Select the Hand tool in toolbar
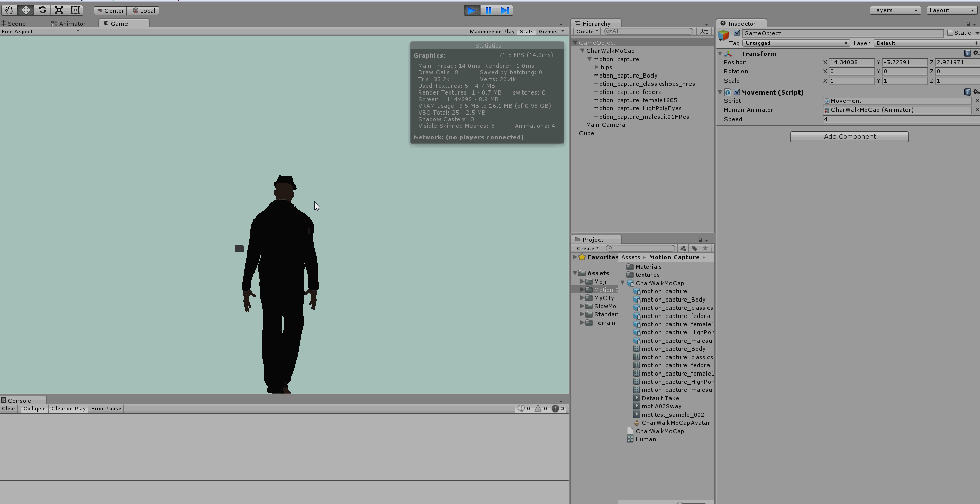This screenshot has width=980, height=504. point(9,10)
